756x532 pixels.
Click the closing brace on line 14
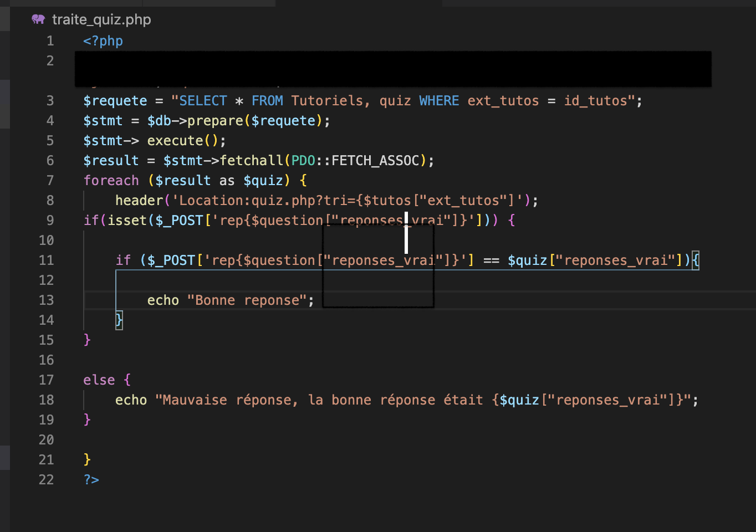click(118, 320)
